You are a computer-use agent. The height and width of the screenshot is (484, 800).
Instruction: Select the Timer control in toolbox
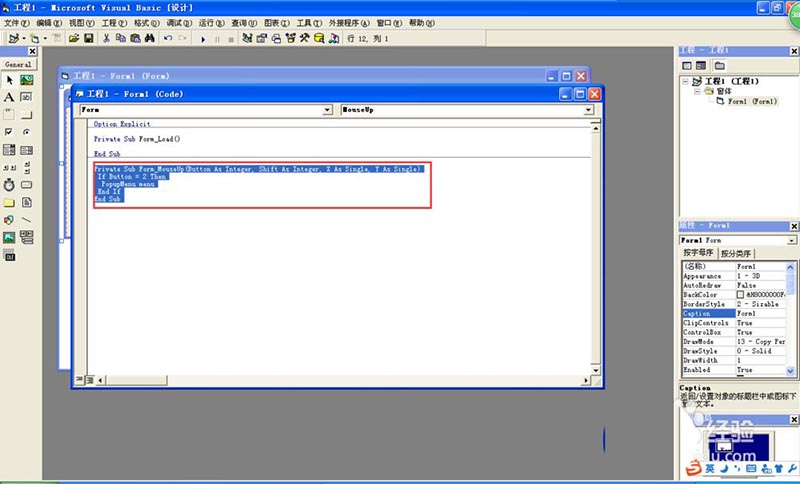coord(9,185)
